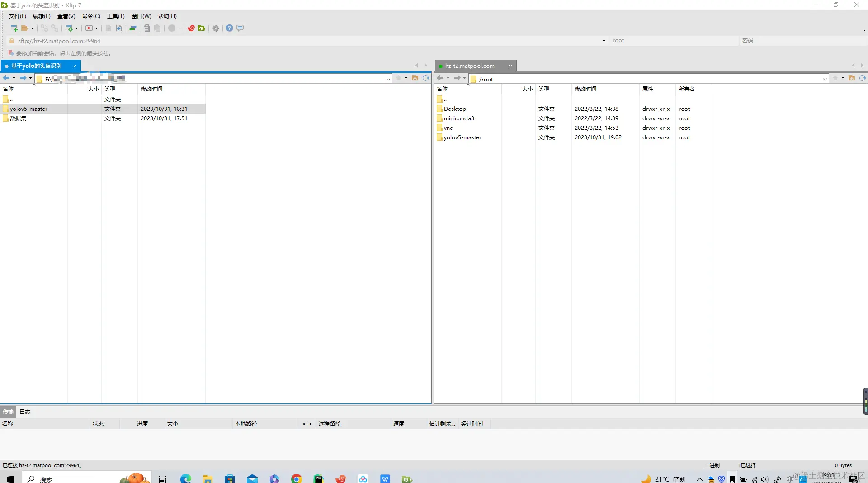Expand the remote path /root dropdown
868x483 pixels.
tap(825, 79)
